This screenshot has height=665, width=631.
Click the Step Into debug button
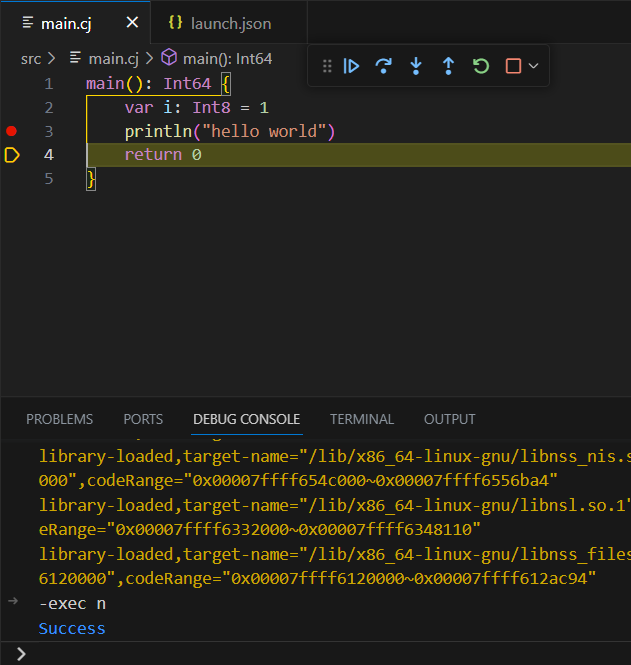coord(416,66)
